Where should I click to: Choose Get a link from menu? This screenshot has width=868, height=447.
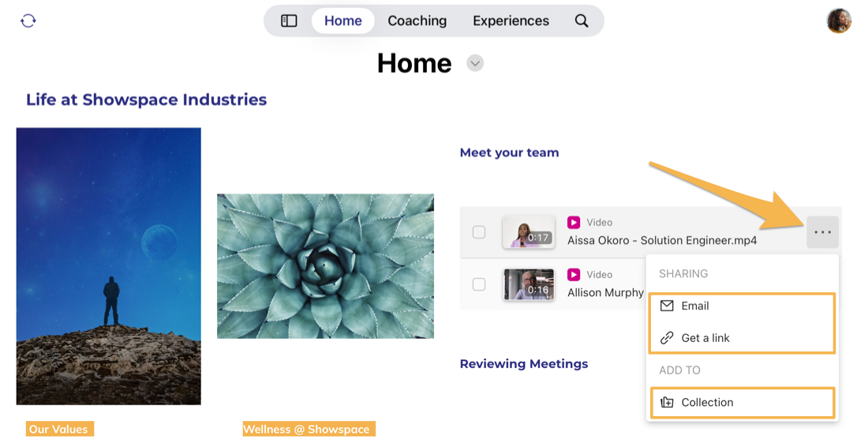[x=705, y=338]
